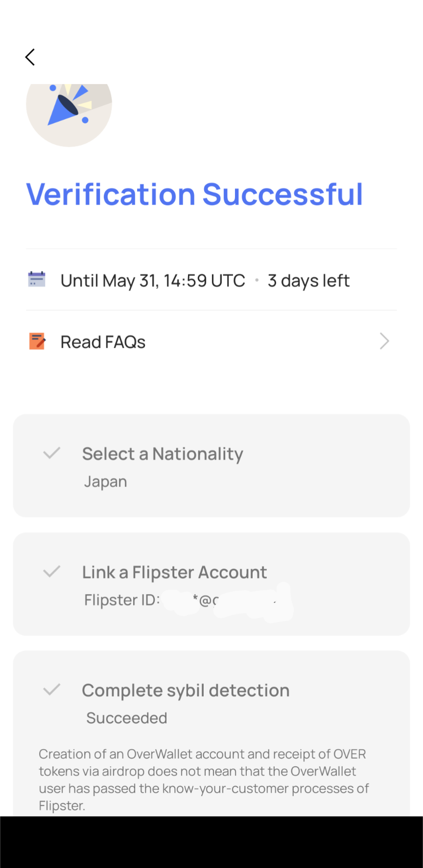Tap the OverWallet airdrop disclaimer text
423x868 pixels.
tap(203, 779)
